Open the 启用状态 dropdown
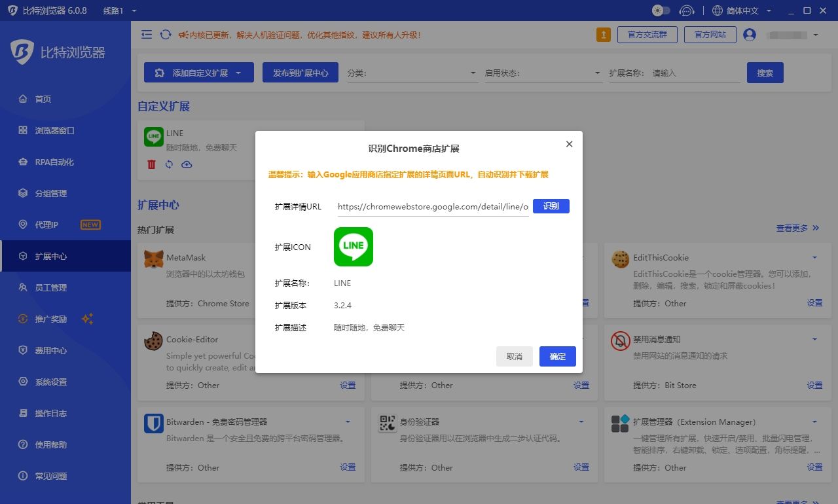Image resolution: width=838 pixels, height=504 pixels. click(543, 73)
